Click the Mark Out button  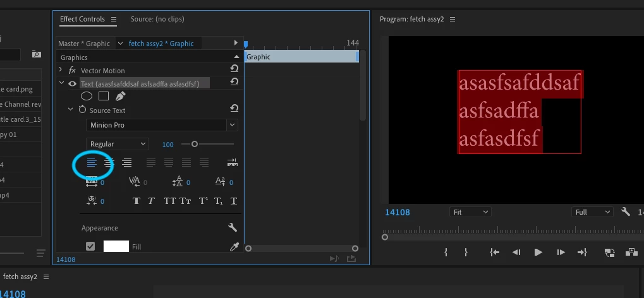click(x=466, y=253)
